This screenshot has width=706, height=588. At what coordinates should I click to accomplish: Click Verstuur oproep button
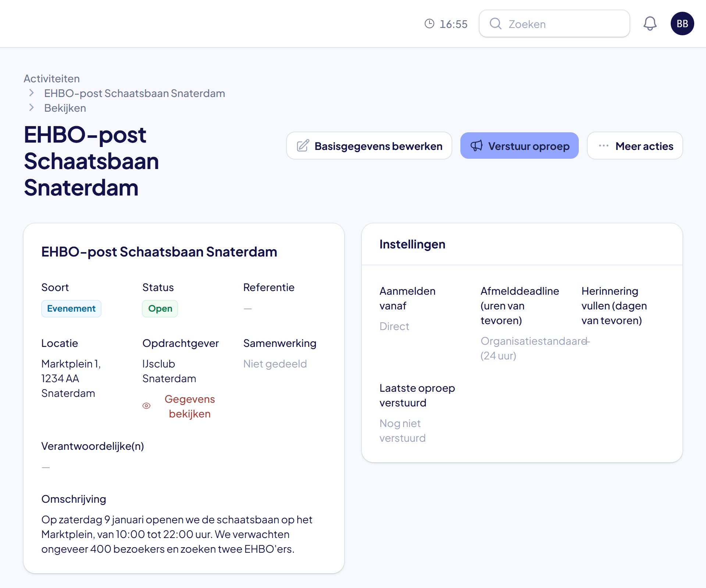[519, 146]
